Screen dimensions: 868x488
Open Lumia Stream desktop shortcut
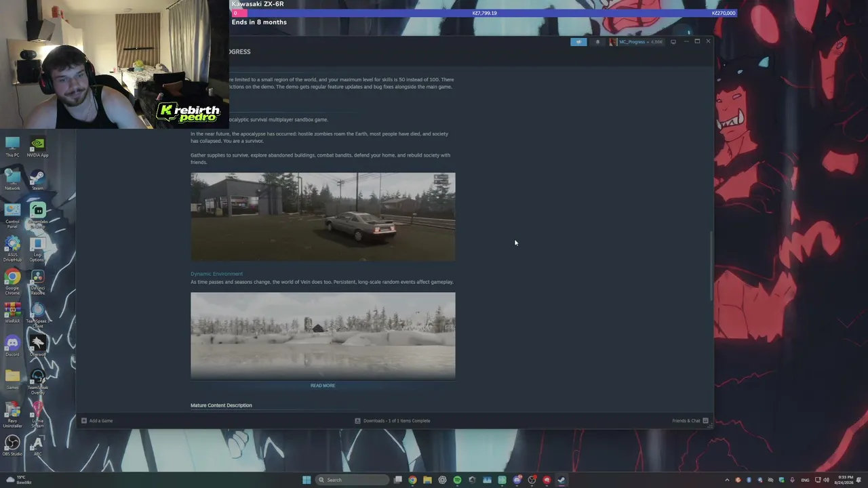click(37, 415)
